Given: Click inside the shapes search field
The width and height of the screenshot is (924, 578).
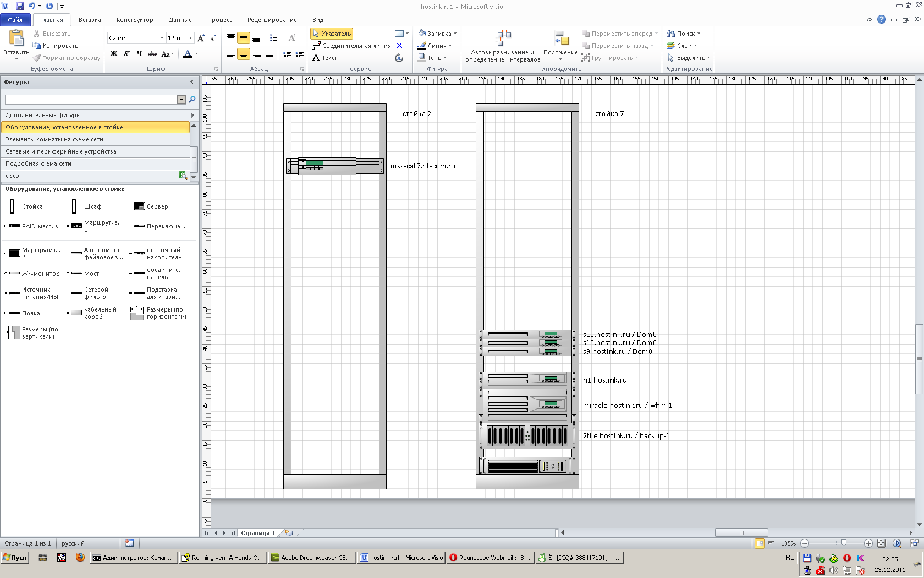Looking at the screenshot, I should coord(91,99).
